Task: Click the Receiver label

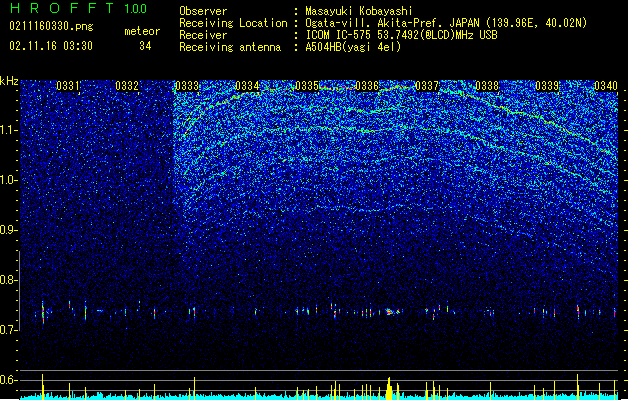Action: coord(203,35)
